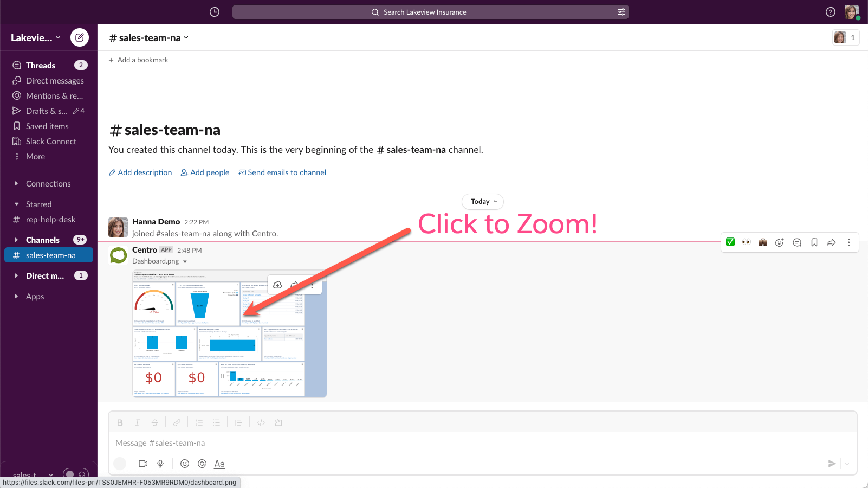Toggle formatting toolbar with Aa icon

[x=219, y=464]
